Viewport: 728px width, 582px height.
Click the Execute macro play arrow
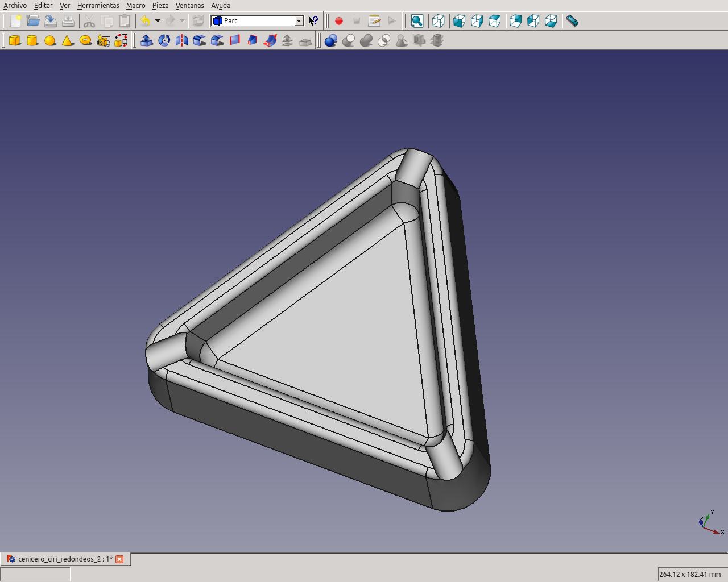(x=392, y=21)
